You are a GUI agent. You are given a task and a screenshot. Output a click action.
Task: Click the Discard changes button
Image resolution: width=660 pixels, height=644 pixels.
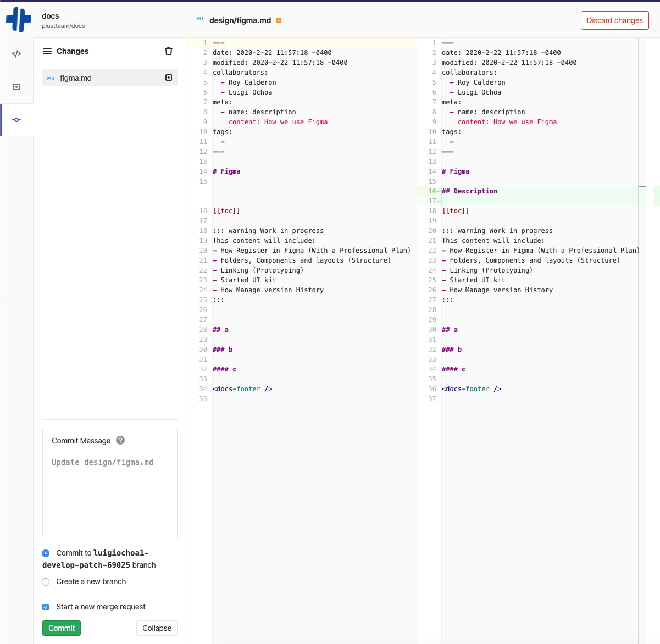pyautogui.click(x=614, y=20)
